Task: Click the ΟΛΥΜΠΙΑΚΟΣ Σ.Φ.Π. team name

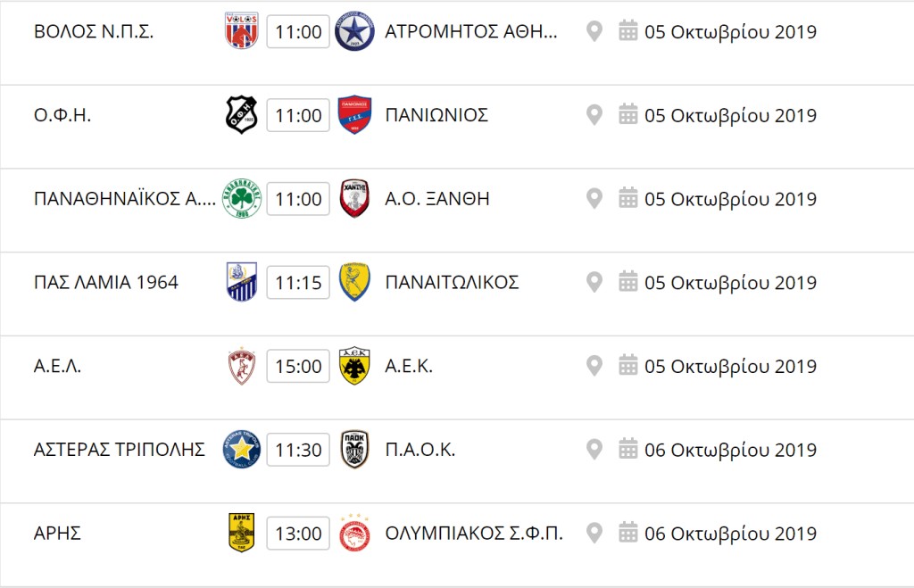Action: coord(474,534)
